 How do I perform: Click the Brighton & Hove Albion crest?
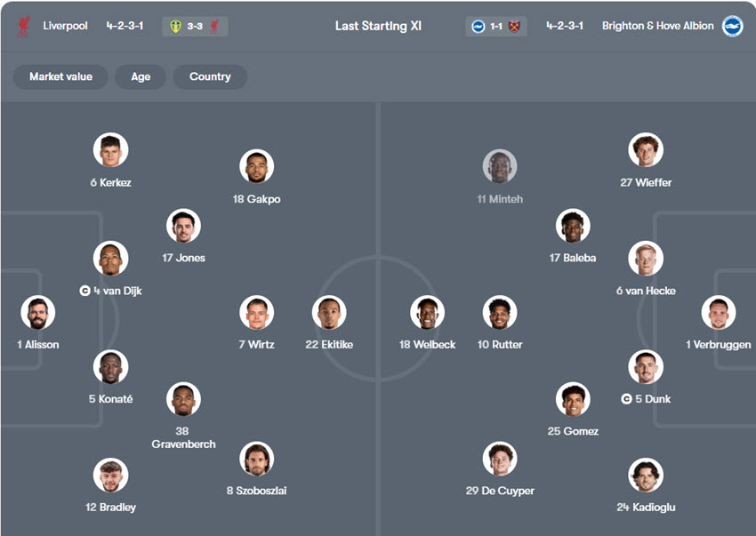732,27
